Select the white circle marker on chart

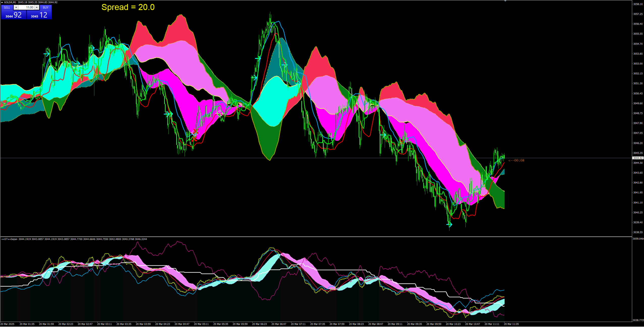click(220, 113)
